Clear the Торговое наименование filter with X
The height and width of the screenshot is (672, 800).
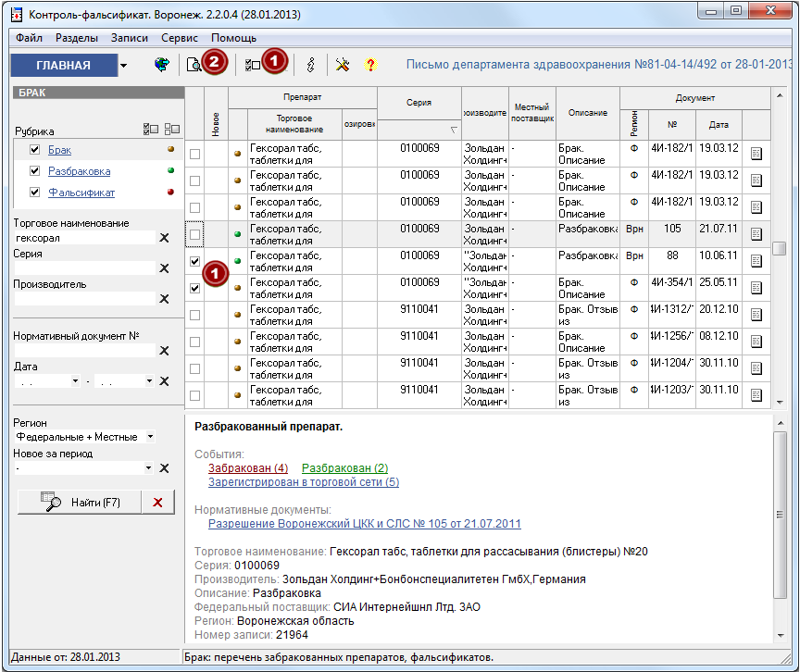click(164, 238)
